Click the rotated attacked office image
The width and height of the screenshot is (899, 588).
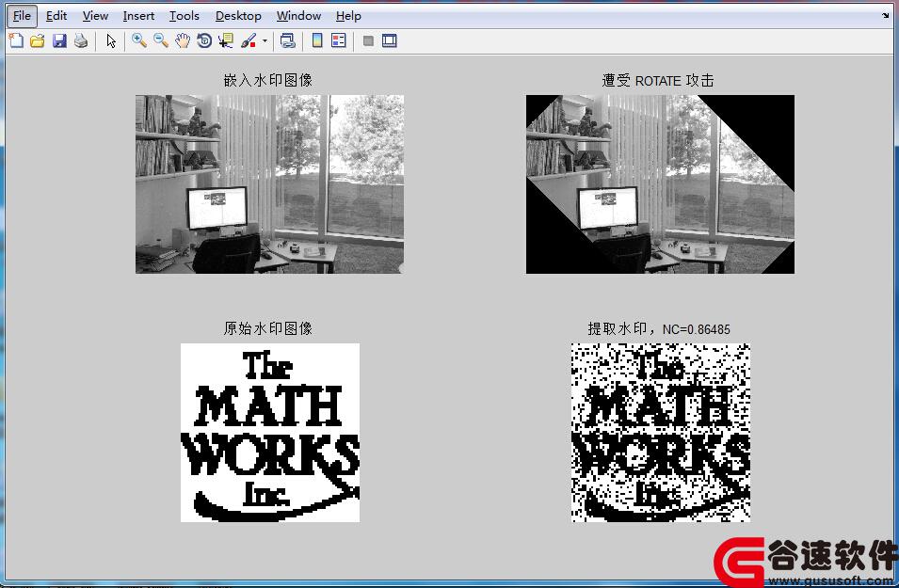[660, 184]
